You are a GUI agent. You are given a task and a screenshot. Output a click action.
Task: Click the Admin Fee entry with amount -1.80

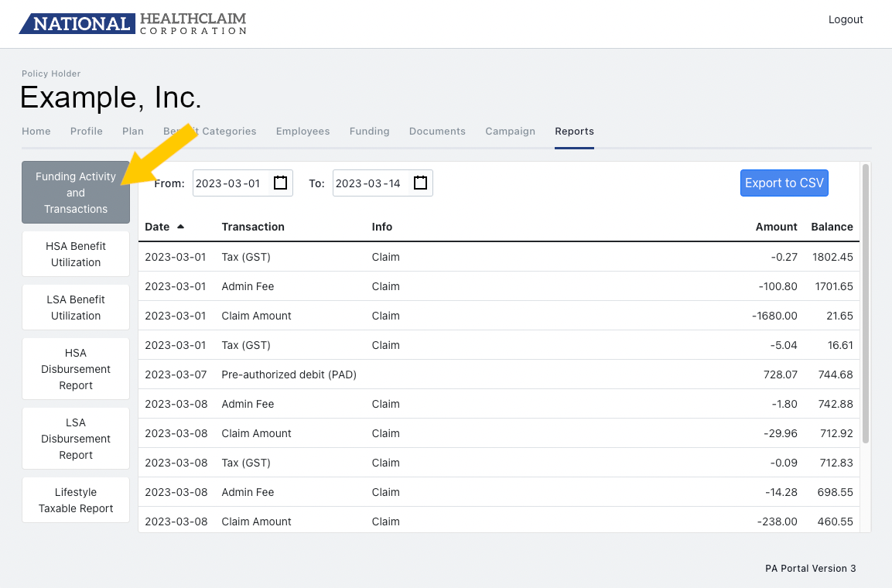pyautogui.click(x=499, y=404)
